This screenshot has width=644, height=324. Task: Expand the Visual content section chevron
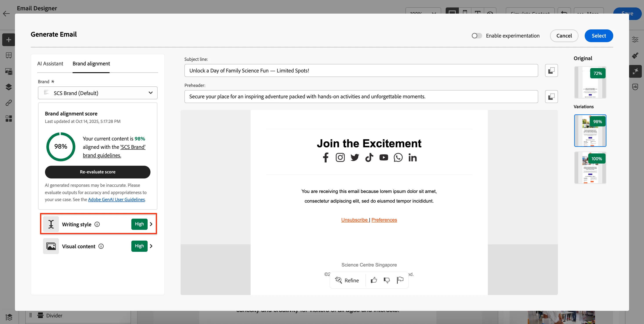pos(151,246)
